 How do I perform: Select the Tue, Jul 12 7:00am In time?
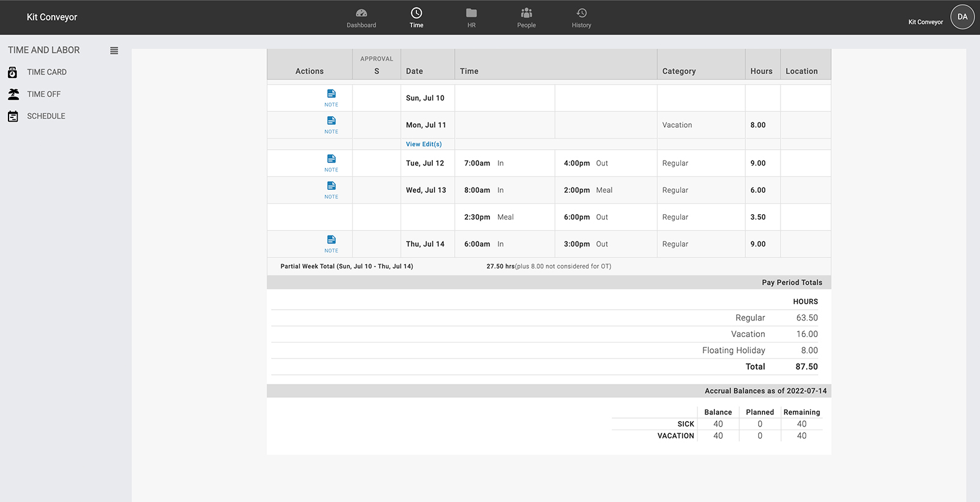point(477,163)
